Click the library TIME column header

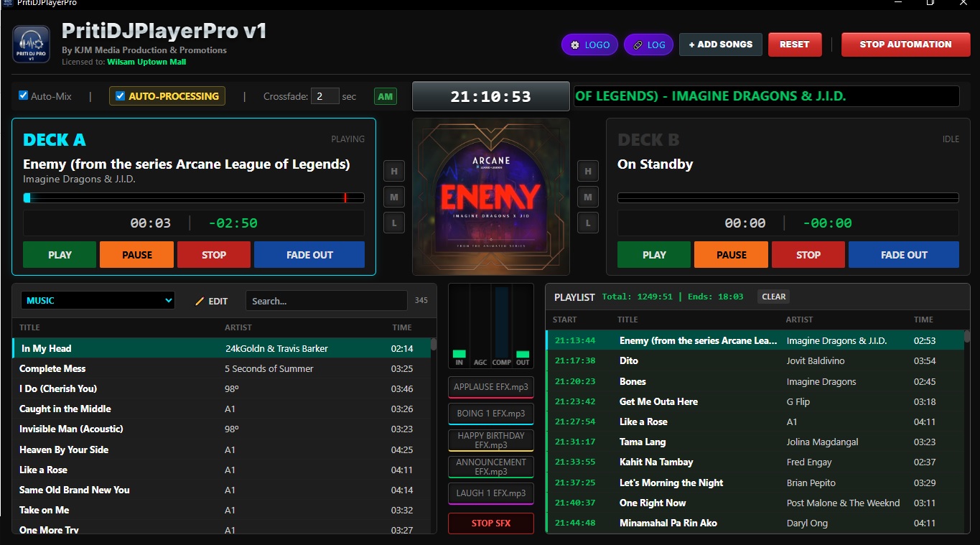[x=402, y=327]
